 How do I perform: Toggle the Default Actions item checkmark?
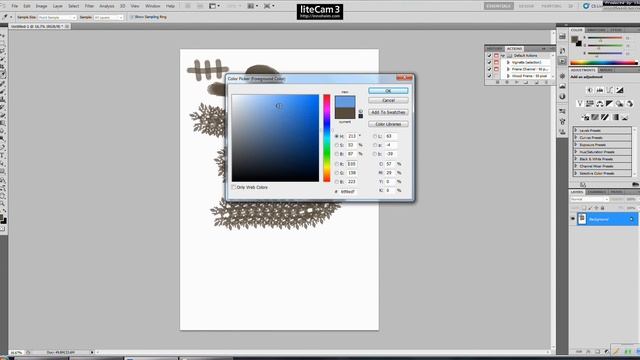[x=489, y=56]
